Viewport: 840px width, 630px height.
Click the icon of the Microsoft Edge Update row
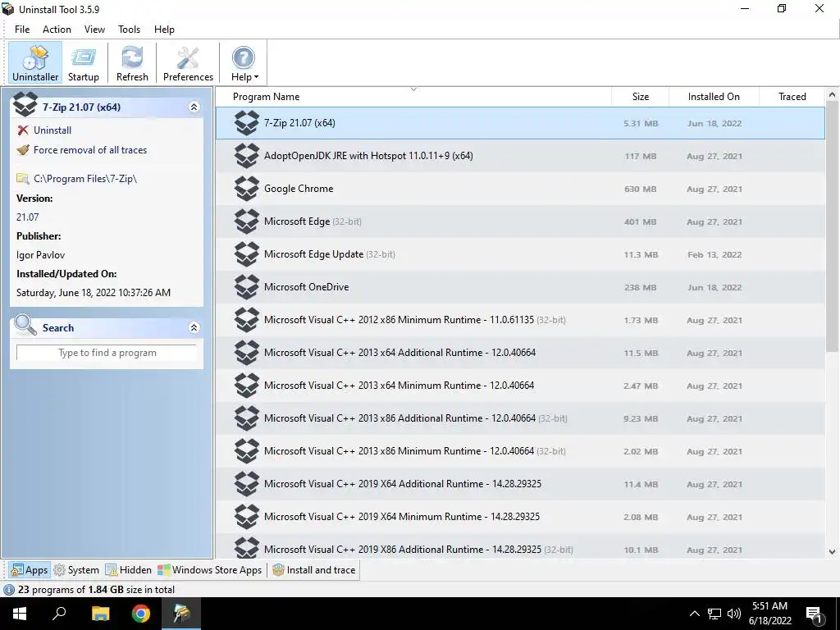pos(247,254)
